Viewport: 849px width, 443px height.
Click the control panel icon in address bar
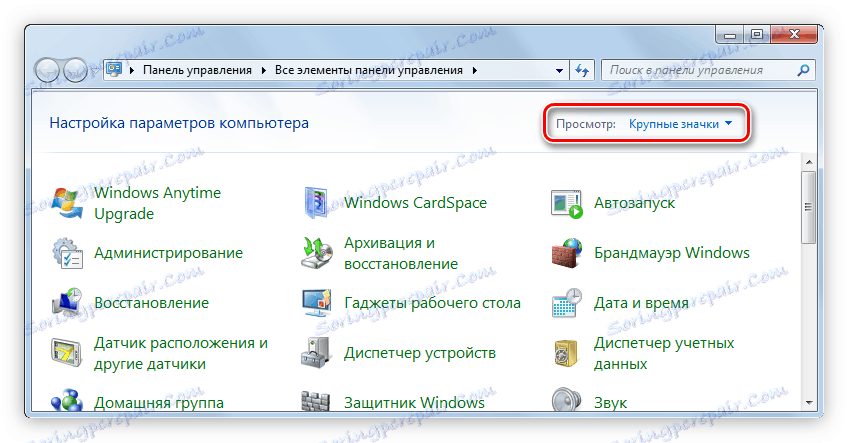[x=114, y=69]
